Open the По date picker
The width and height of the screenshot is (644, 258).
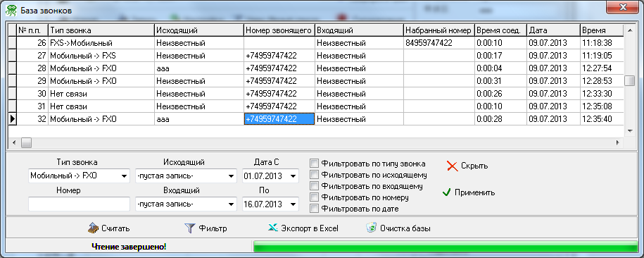[293, 204]
